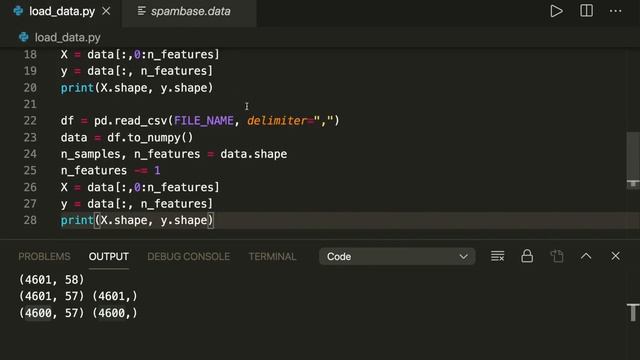Click X = data[:,0:n_features] on line 26
Screen dimensions: 640x360
(140, 187)
